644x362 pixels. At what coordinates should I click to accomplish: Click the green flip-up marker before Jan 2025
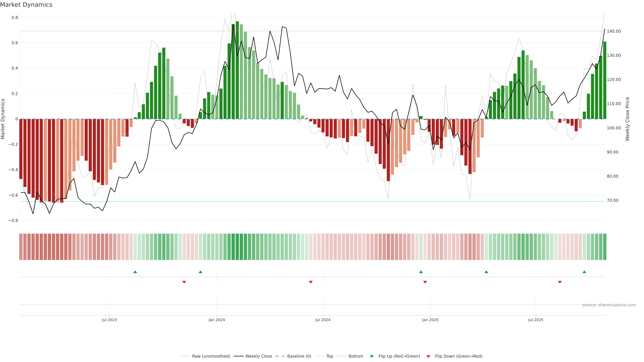click(x=421, y=272)
